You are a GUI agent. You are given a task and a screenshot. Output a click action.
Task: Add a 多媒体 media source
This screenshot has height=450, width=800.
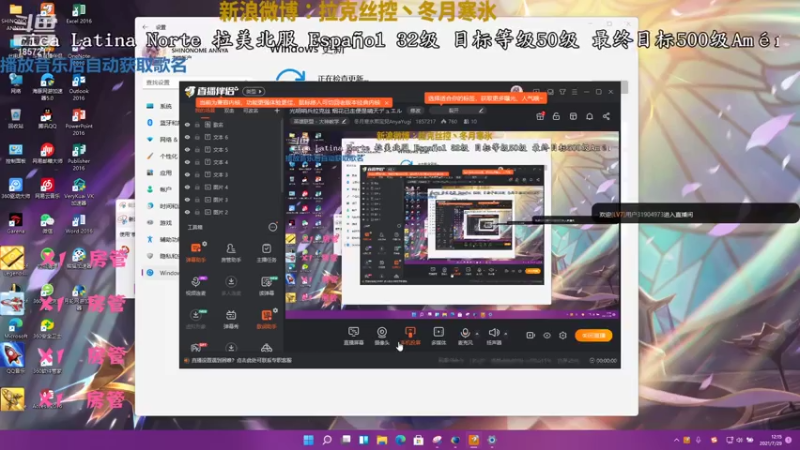(438, 336)
